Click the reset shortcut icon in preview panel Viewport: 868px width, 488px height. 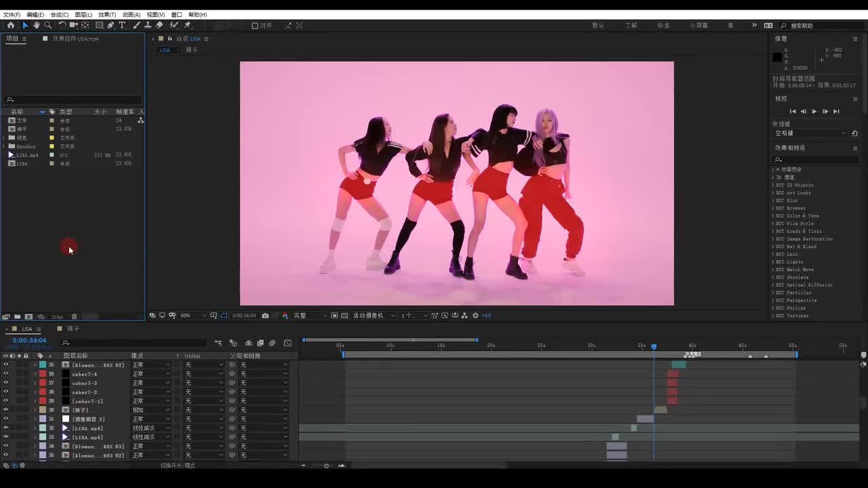(854, 134)
